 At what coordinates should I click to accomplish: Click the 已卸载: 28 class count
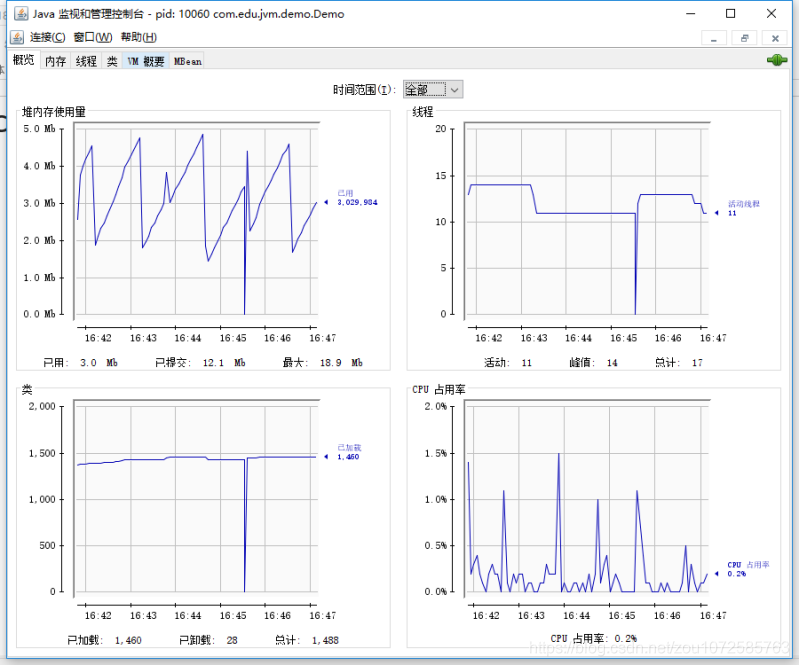208,641
